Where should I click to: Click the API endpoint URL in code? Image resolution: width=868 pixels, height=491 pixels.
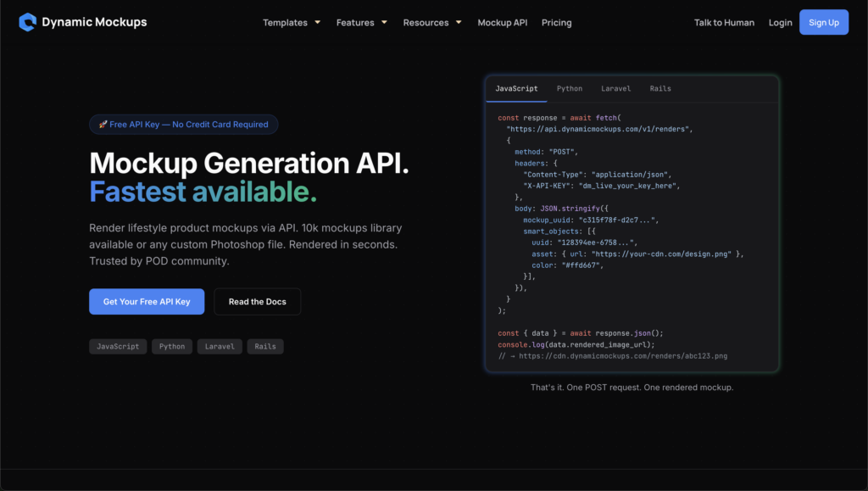click(x=599, y=129)
